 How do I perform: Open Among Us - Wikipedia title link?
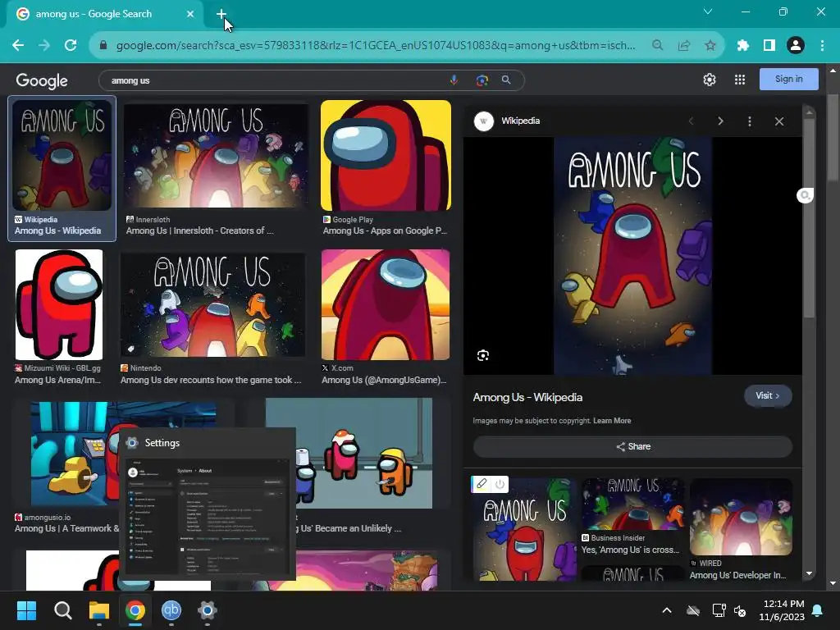[x=527, y=398]
